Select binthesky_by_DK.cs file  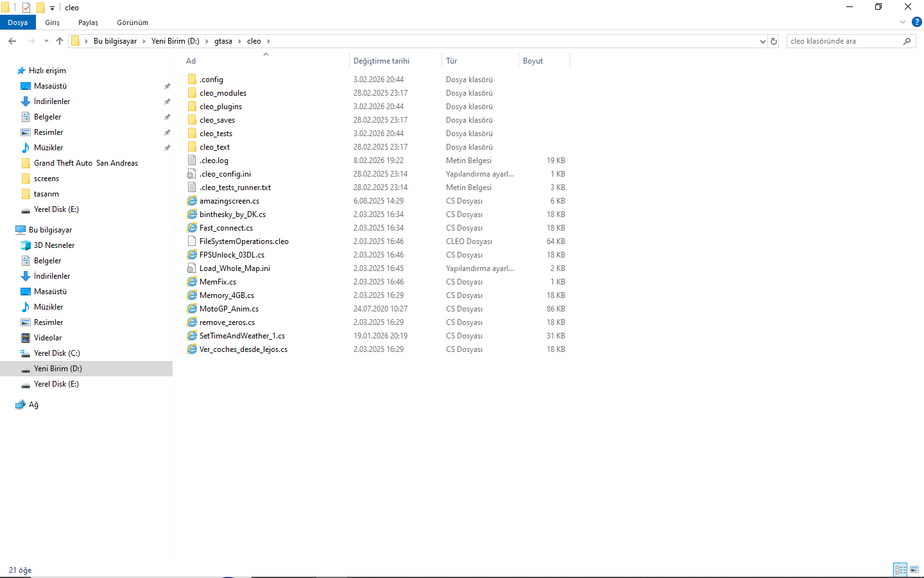(232, 215)
